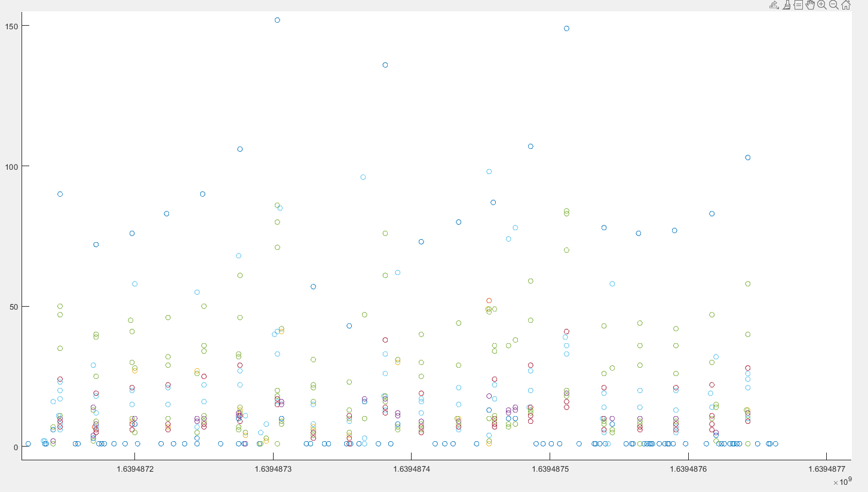Click the dark blue point near value 136
Viewport: 868px width, 492px height.
pyautogui.click(x=385, y=65)
